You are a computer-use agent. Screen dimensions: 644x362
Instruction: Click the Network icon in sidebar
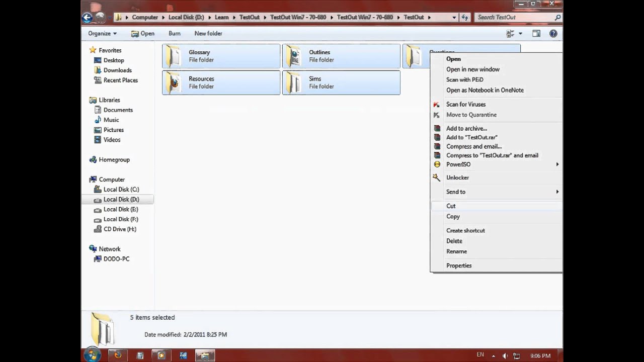[x=93, y=249]
